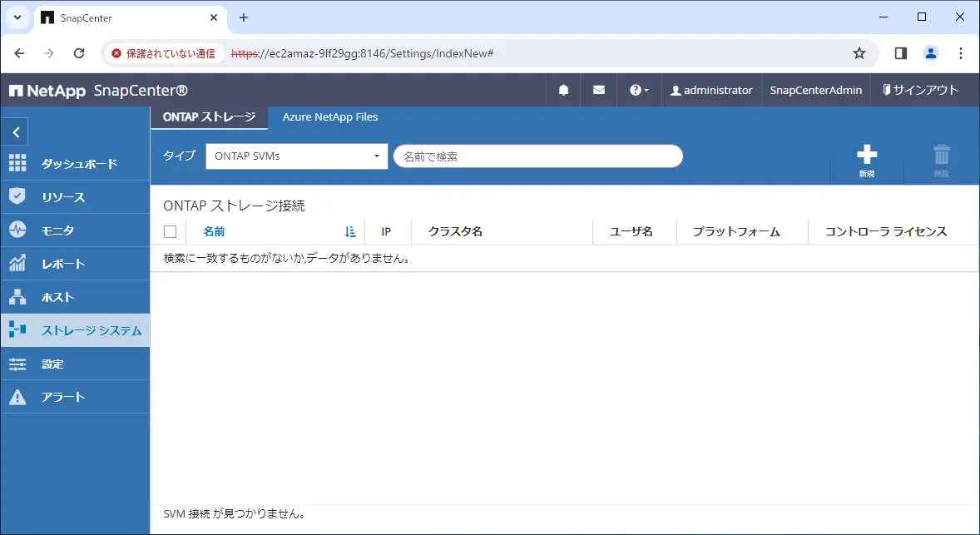Click the NetApp logo in header
Viewport: 980px width, 535px height.
pyautogui.click(x=48, y=91)
